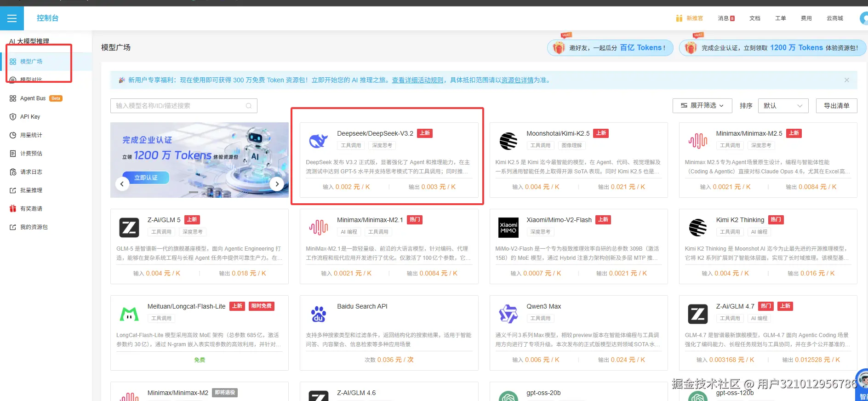Click the 模型广场 sidebar icon
Image resolution: width=868 pixels, height=401 pixels.
pos(13,62)
